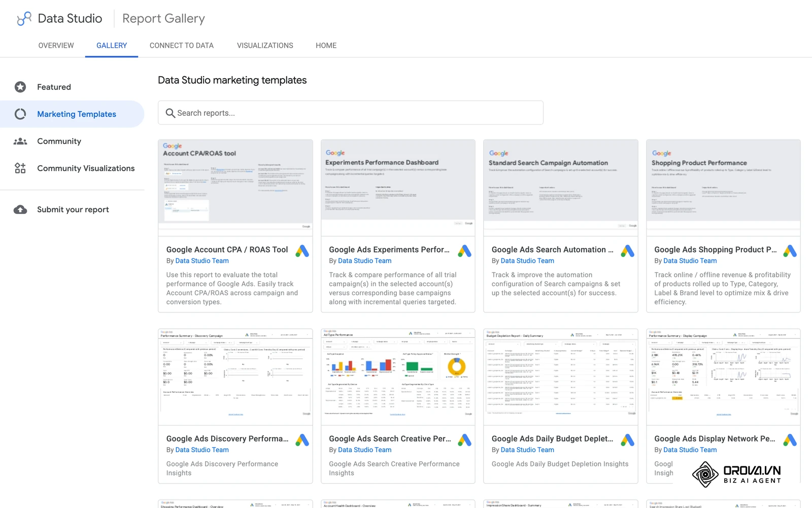This screenshot has height=508, width=812.
Task: Click Google Ads icon on CPA/ROAS Tool card
Action: (x=302, y=251)
